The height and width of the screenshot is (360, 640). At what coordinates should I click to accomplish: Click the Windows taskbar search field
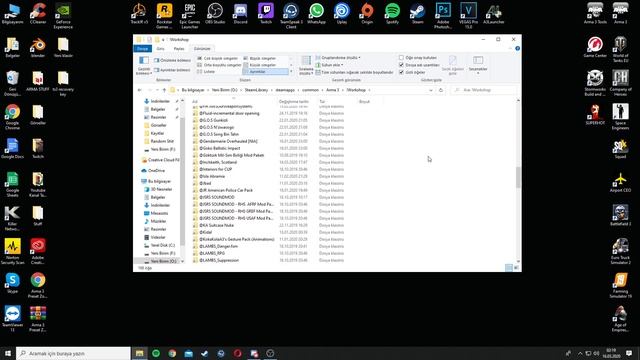pos(73,353)
